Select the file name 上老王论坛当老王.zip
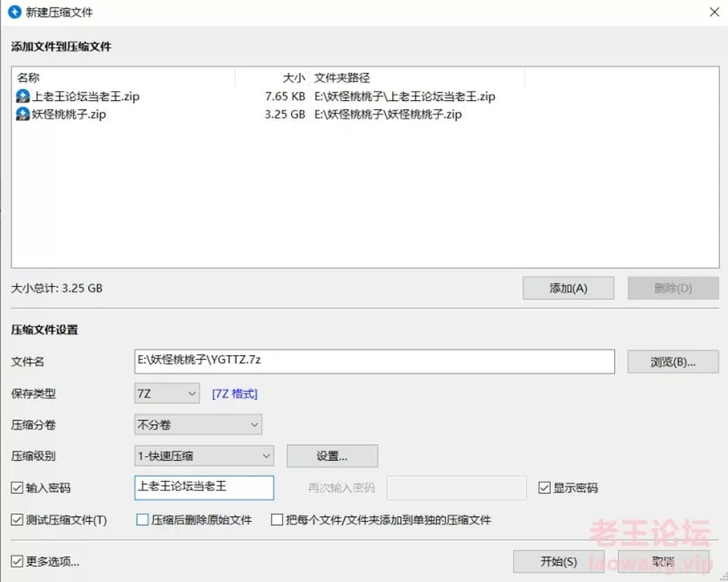 [x=86, y=96]
